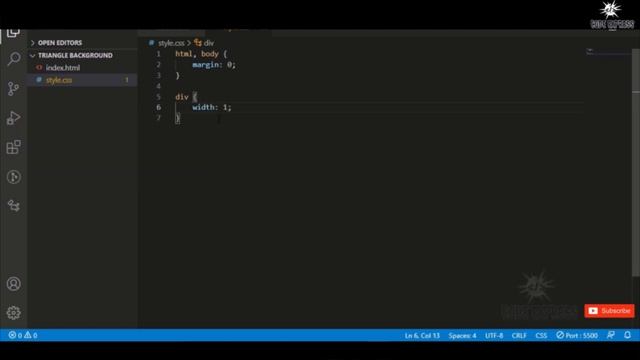The image size is (640, 360).
Task: Click the 'div {' selector line
Action: click(186, 97)
